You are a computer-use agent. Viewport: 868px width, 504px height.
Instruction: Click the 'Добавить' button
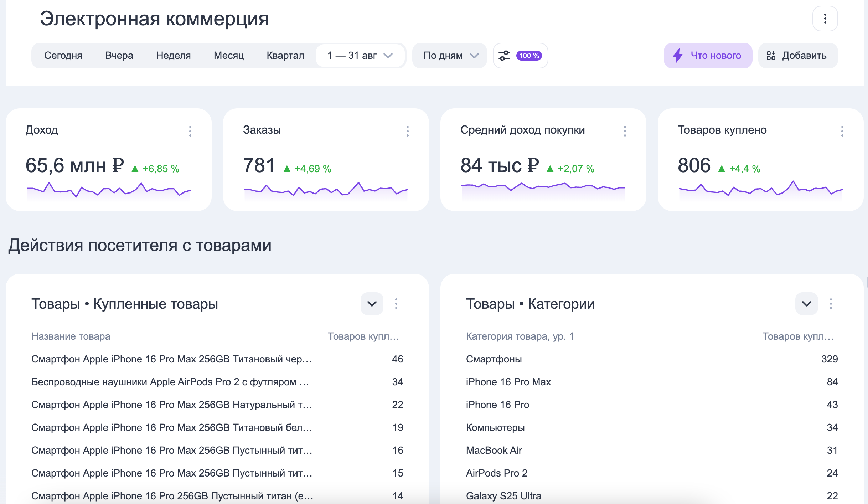[x=797, y=55]
